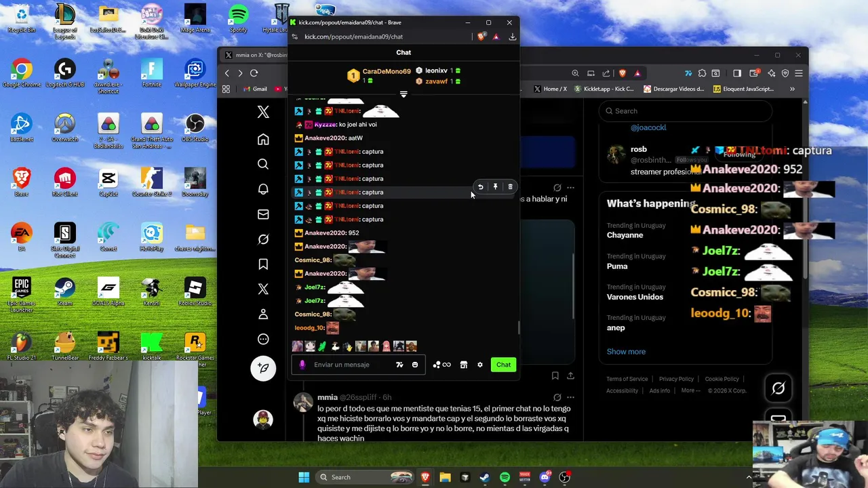Open X Messages envelope icon
Image resolution: width=868 pixels, height=488 pixels.
263,214
